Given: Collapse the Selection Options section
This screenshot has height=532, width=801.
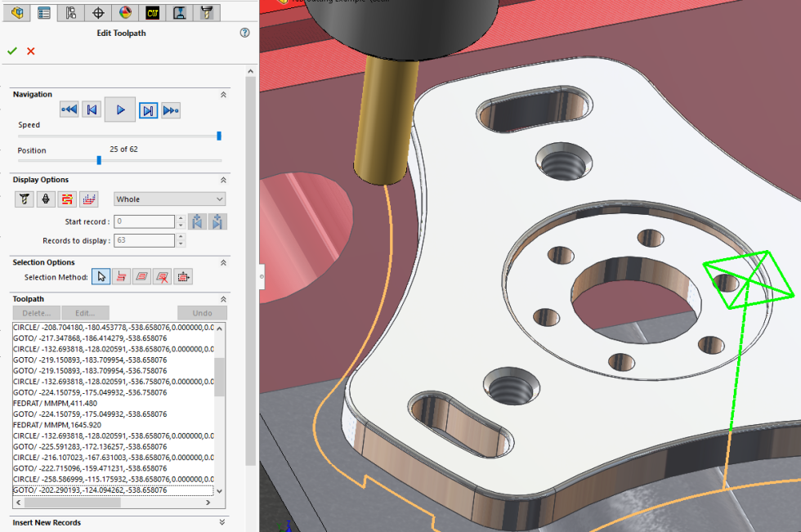Looking at the screenshot, I should coord(223,262).
